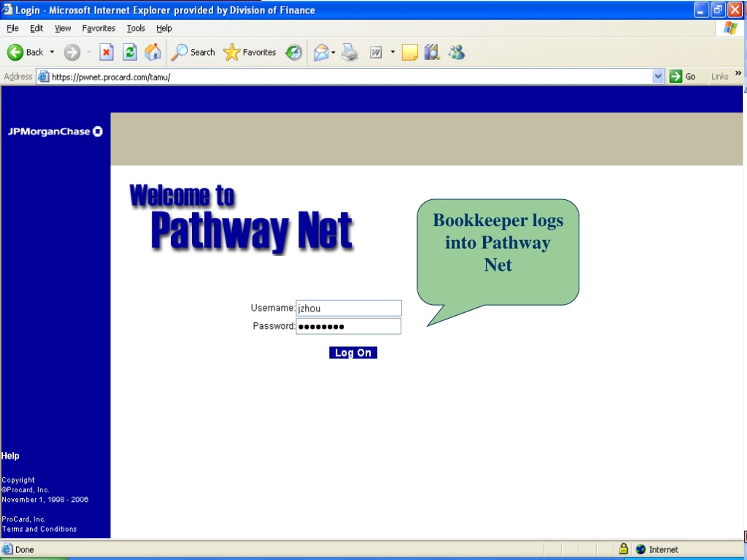Click the IE icon in title bar
Screen dimensions: 747x560
7,9
